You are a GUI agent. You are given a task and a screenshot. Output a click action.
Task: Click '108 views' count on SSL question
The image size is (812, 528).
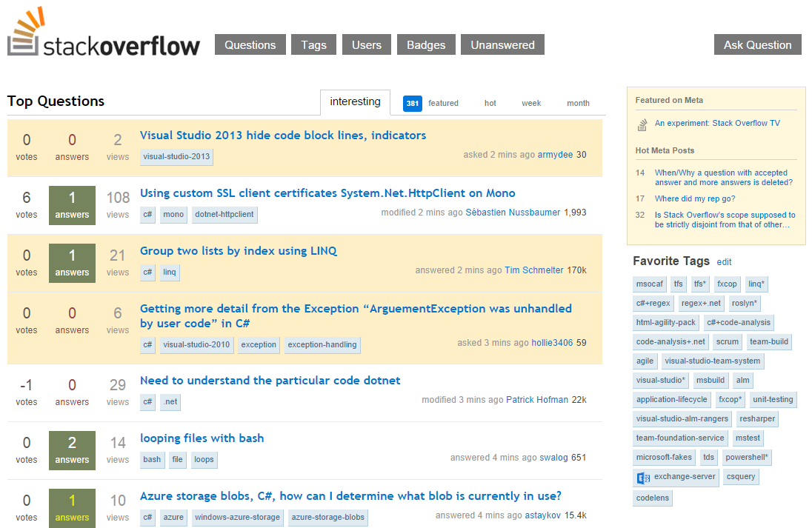[118, 205]
